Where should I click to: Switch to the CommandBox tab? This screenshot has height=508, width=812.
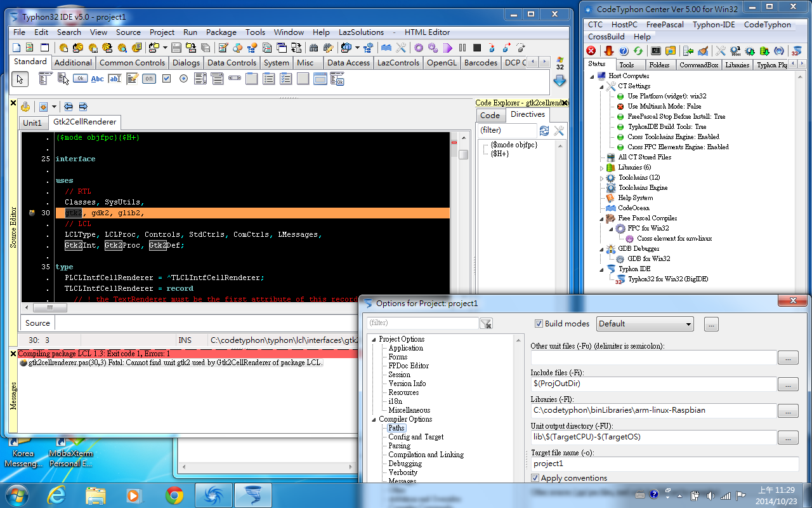click(x=698, y=65)
